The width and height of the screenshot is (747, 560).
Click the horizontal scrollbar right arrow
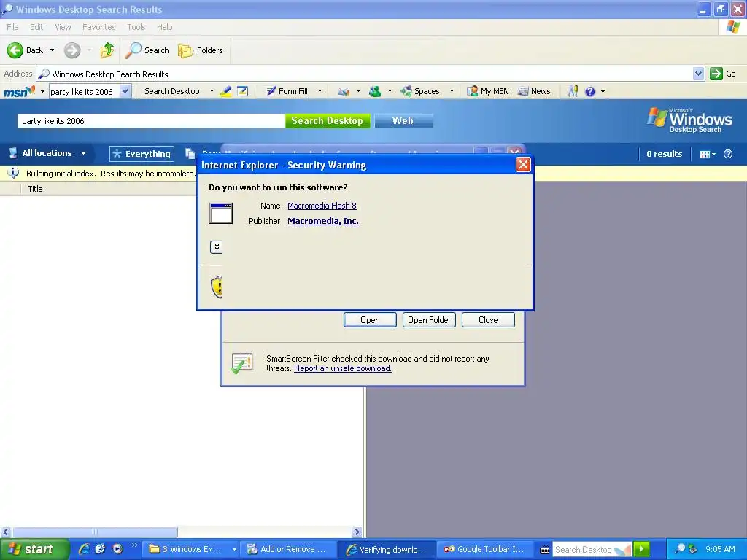tap(357, 532)
